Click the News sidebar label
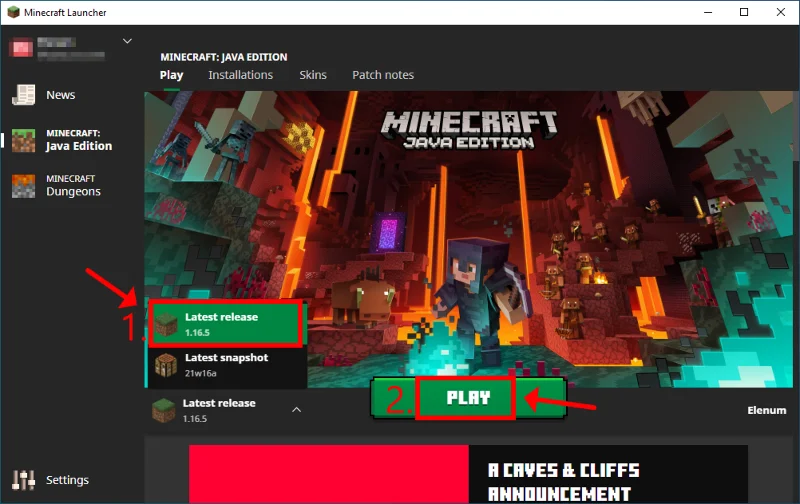 point(61,95)
